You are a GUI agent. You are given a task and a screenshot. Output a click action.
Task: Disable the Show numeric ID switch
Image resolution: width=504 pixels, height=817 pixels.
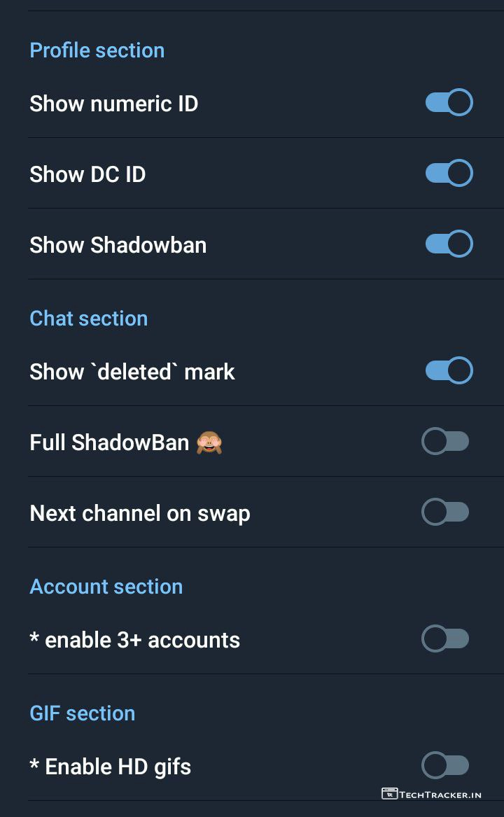[x=449, y=103]
